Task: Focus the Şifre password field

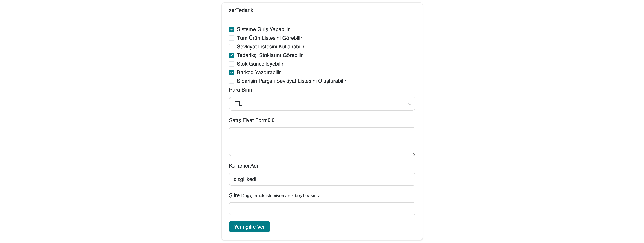Action: coord(322,209)
